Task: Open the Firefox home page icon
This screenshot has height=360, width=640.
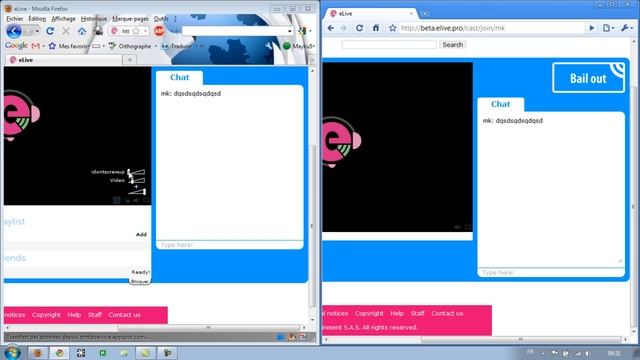Action: point(82,31)
